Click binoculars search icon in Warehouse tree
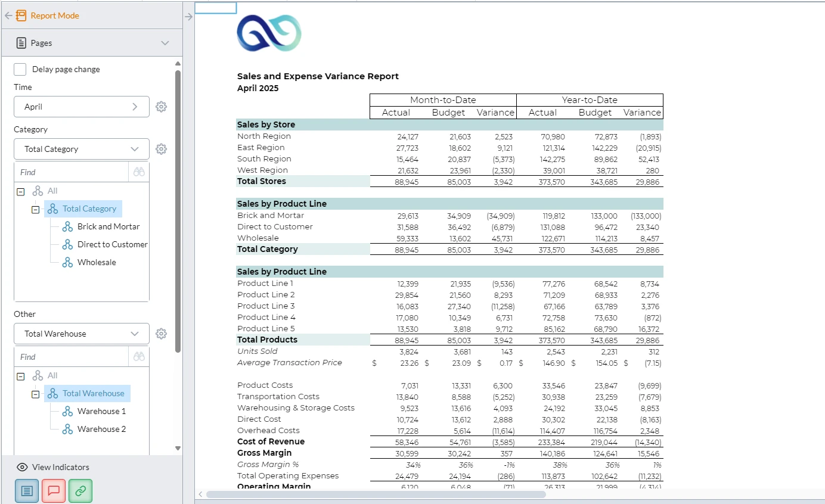The height and width of the screenshot is (504, 825). (139, 357)
